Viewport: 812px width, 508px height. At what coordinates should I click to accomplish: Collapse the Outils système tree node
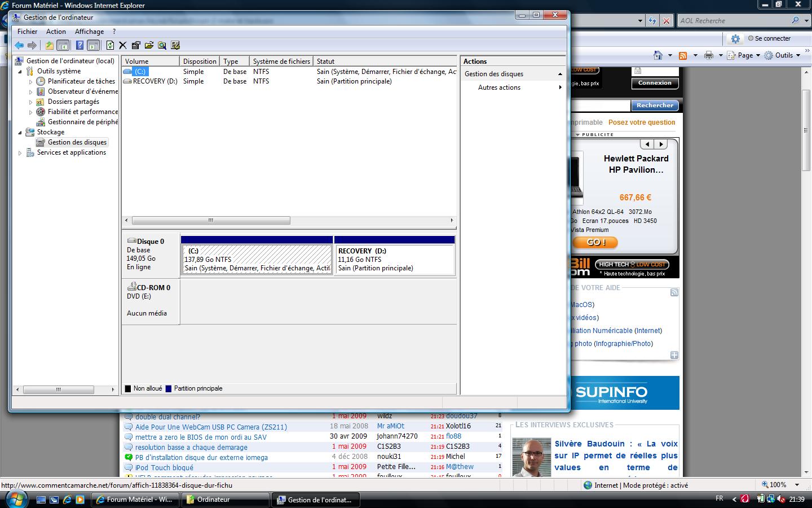coord(20,72)
